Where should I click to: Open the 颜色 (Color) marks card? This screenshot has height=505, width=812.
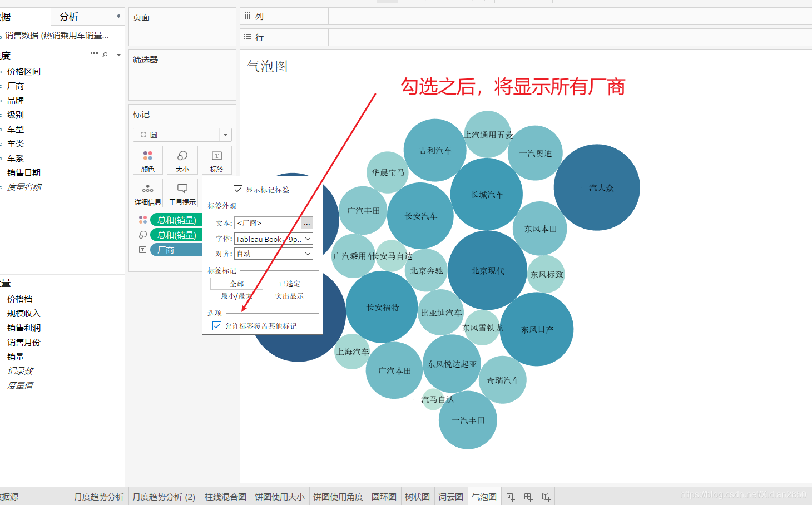[x=148, y=160]
